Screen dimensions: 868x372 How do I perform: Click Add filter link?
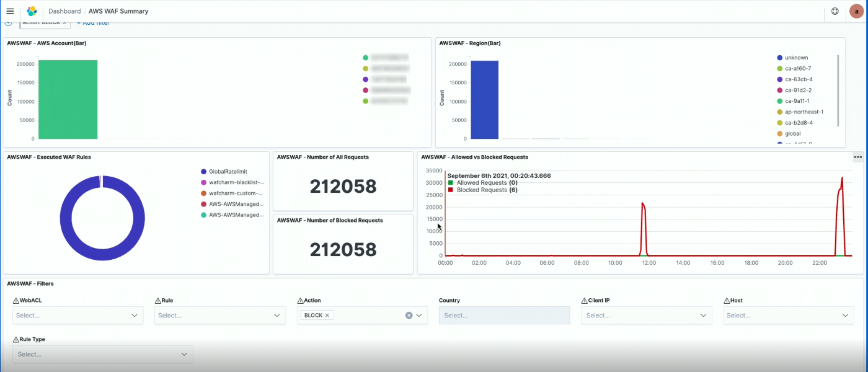pos(93,22)
